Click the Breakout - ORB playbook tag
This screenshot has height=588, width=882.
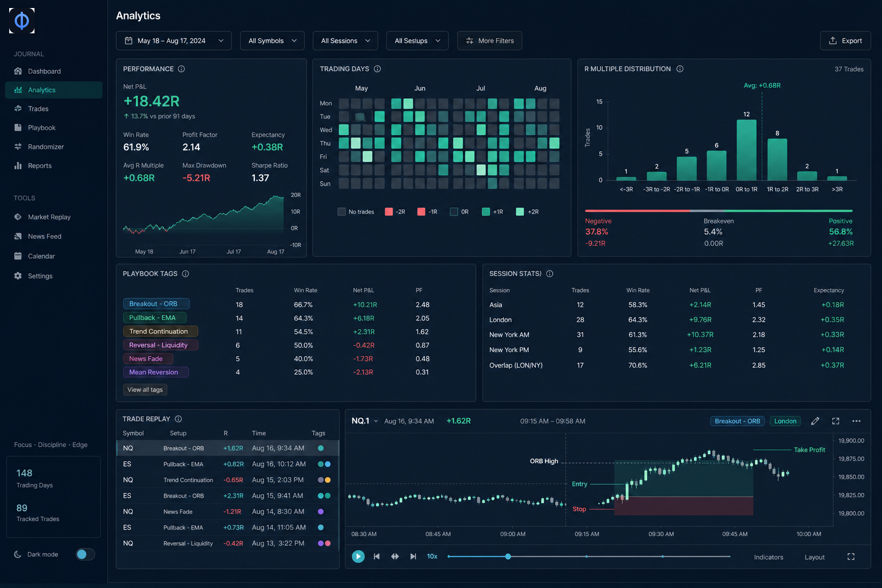point(156,304)
